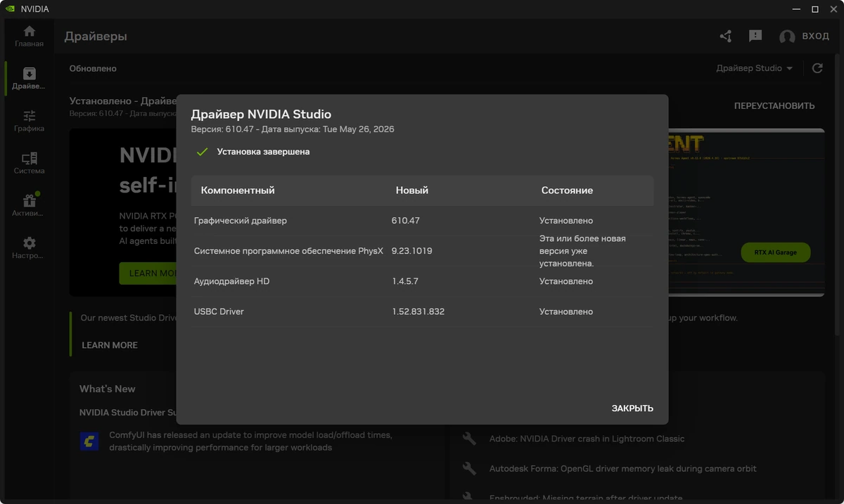Click the Состояние column header

[x=567, y=190]
